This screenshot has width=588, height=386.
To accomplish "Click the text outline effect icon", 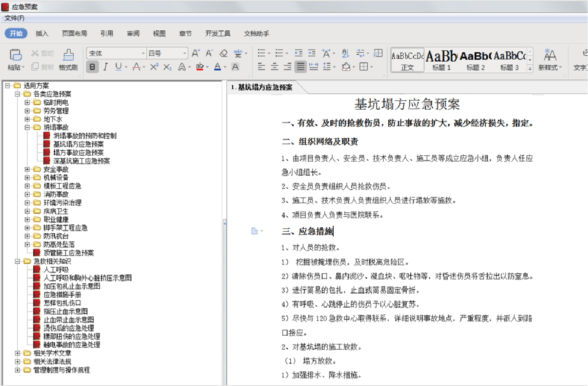I will (182, 67).
